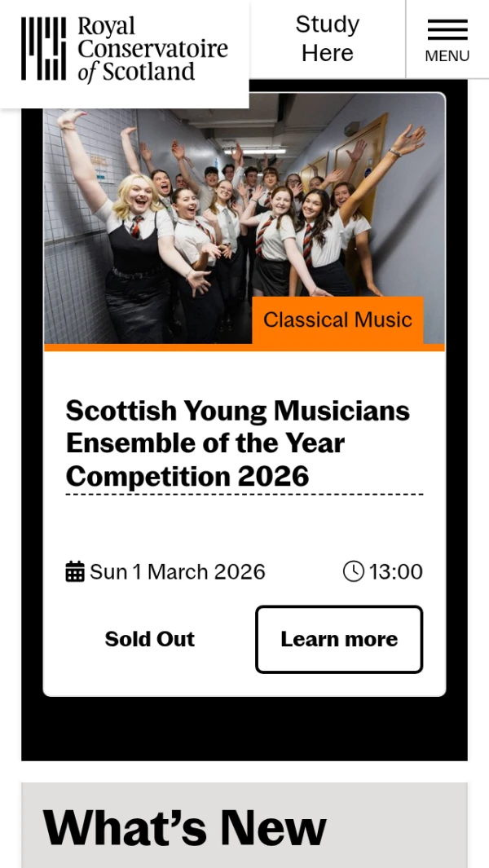Open the Study Here navigation item
Screen dimensions: 489x868
pos(327,38)
